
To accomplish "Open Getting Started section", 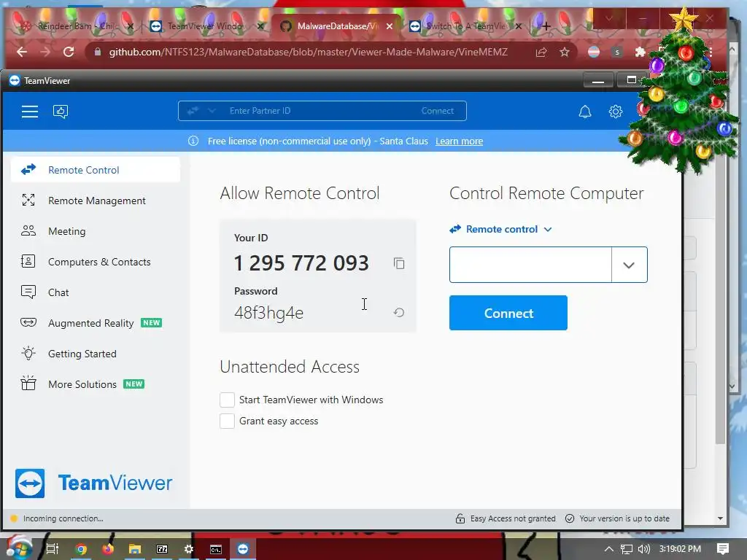I will coord(96,354).
